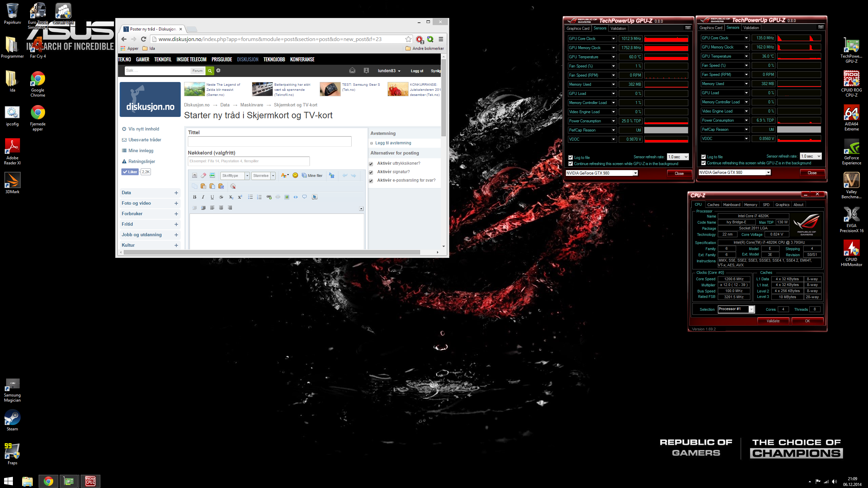Open the Processor #1 selection dropdown in CPU-Z
868x488 pixels.
tap(736, 309)
